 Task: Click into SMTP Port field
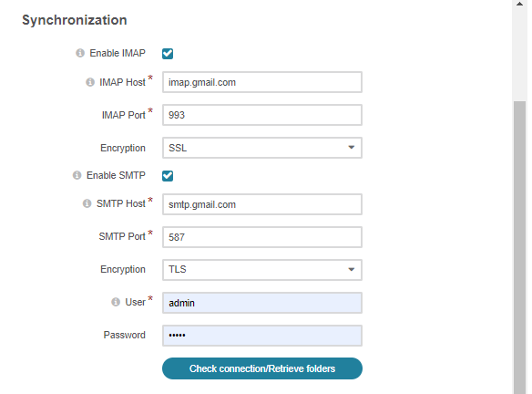click(x=262, y=237)
